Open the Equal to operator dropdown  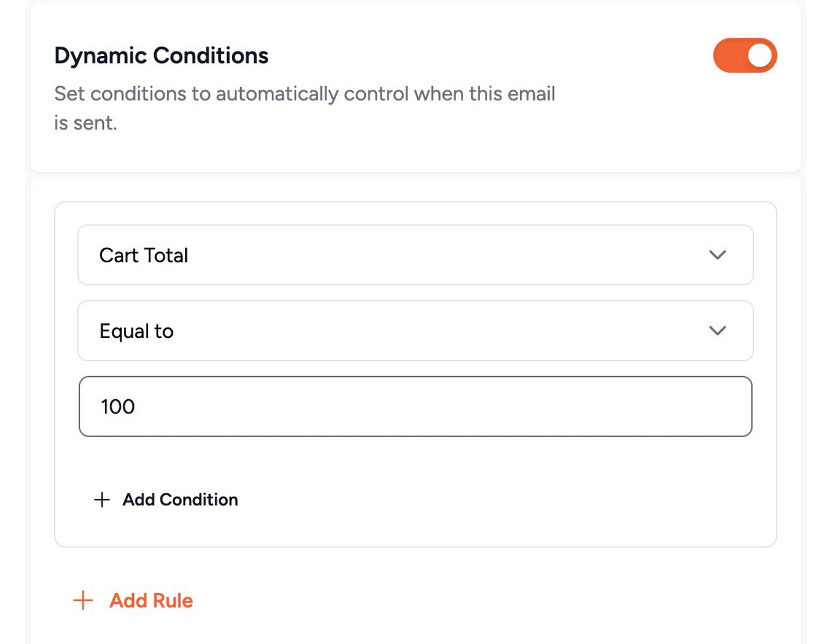coord(415,331)
